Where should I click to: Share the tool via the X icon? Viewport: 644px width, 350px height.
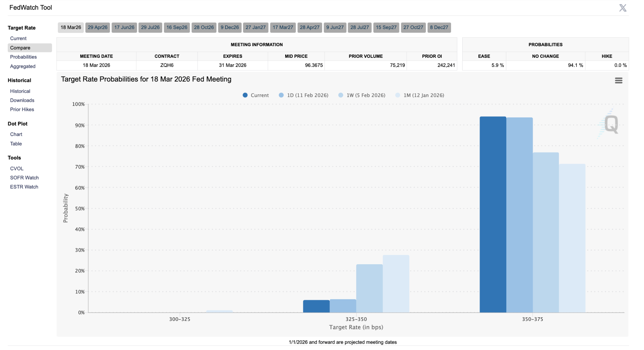coord(623,8)
